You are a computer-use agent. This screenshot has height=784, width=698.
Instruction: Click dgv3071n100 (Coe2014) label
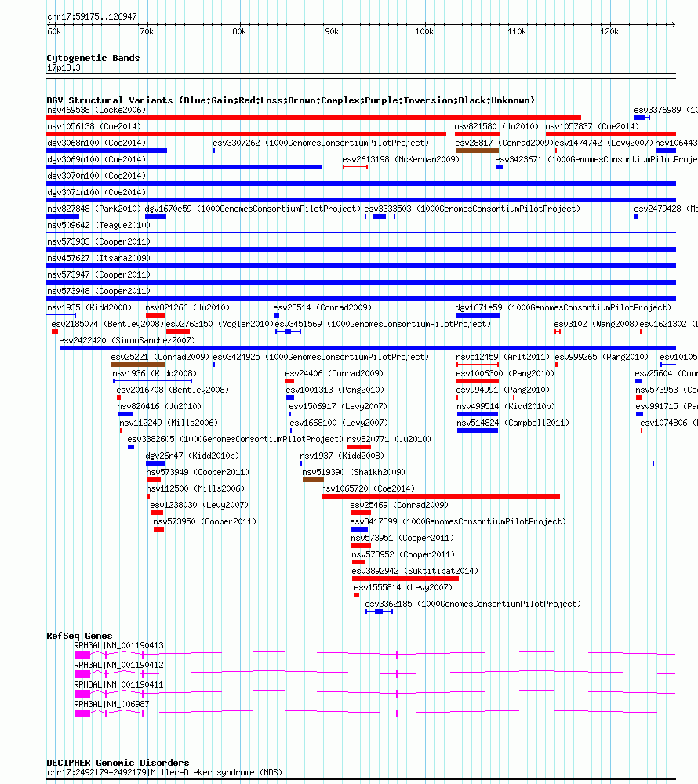tap(96, 193)
